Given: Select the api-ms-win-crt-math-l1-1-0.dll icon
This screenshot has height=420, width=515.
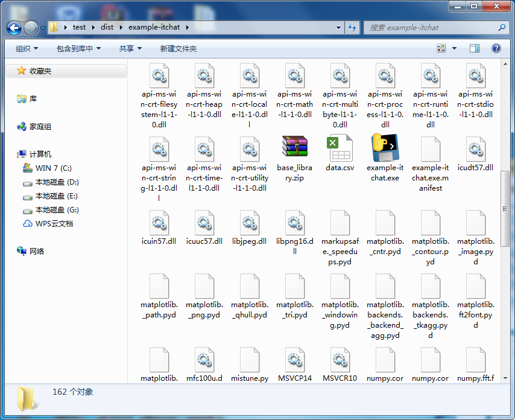Looking at the screenshot, I should (295, 75).
